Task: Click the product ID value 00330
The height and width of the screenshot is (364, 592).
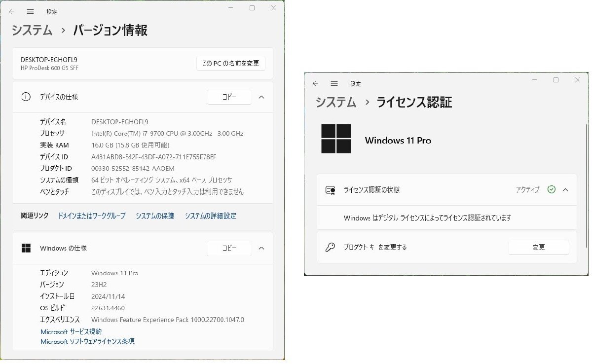Action: [133, 169]
